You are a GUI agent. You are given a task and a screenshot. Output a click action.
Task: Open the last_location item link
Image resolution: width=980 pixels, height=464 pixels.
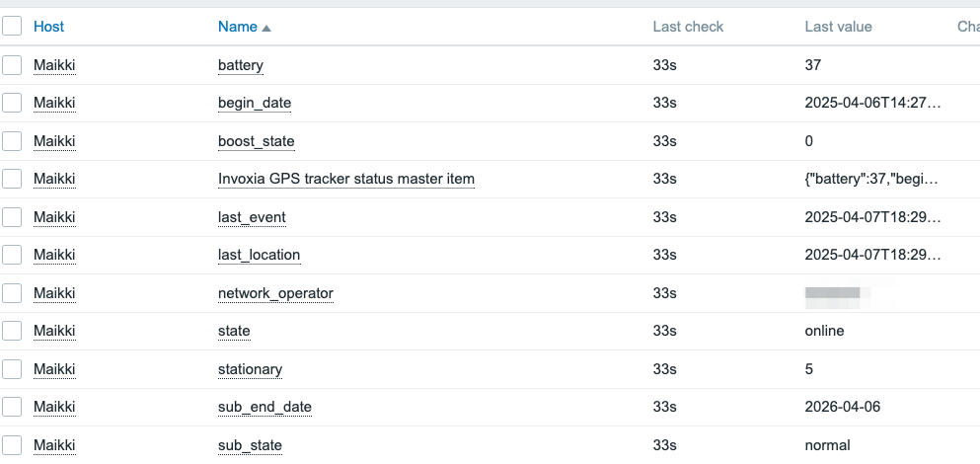tap(259, 255)
